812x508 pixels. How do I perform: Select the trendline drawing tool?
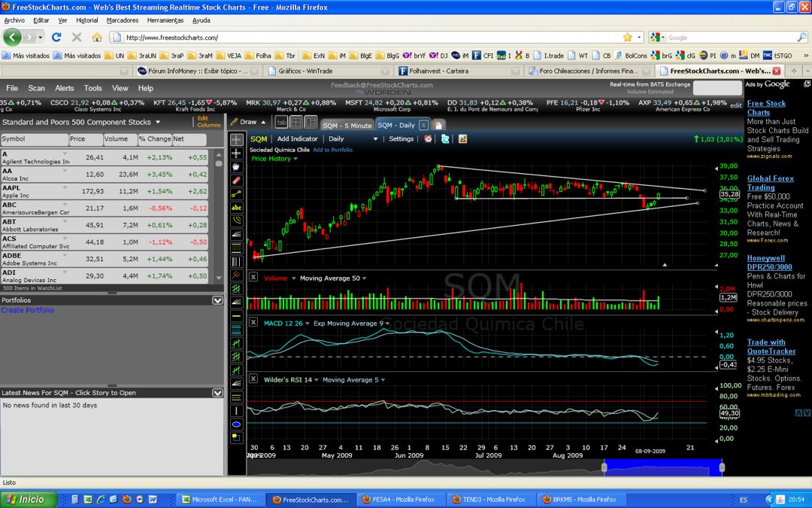(236, 194)
